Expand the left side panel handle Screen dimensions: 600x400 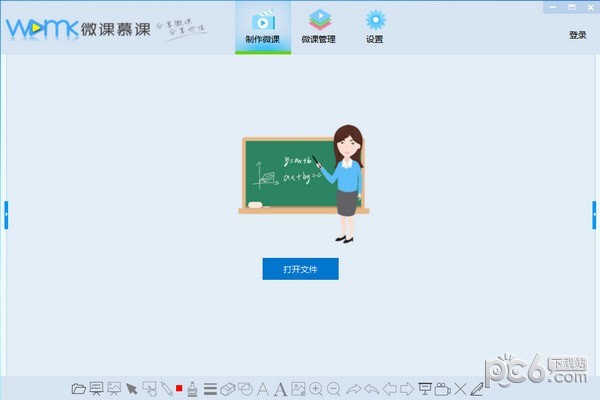point(5,214)
